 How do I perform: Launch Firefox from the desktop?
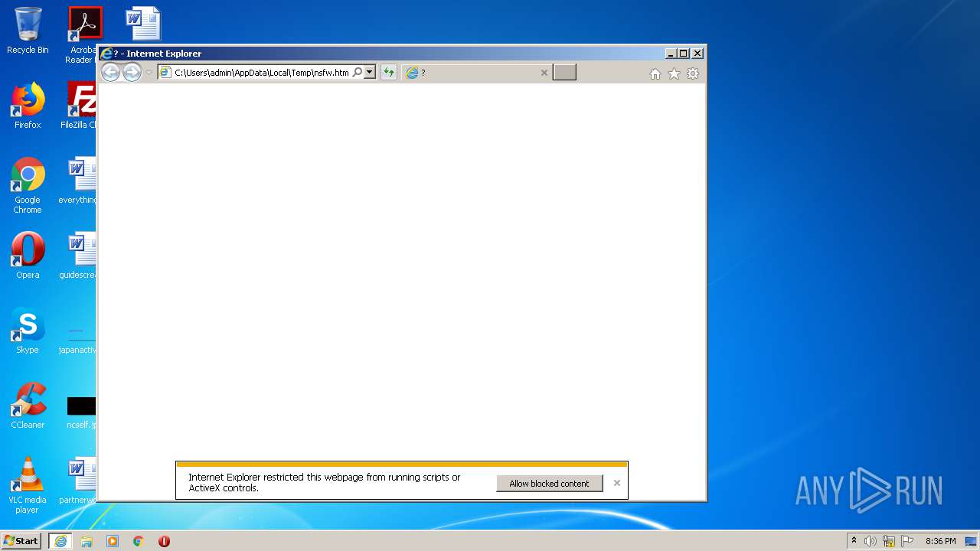[28, 106]
